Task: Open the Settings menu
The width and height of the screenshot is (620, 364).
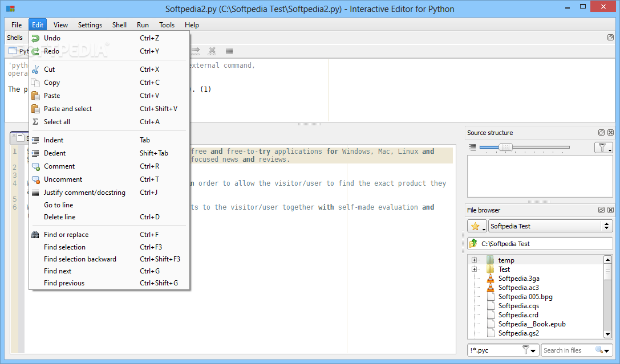Action: (x=90, y=25)
